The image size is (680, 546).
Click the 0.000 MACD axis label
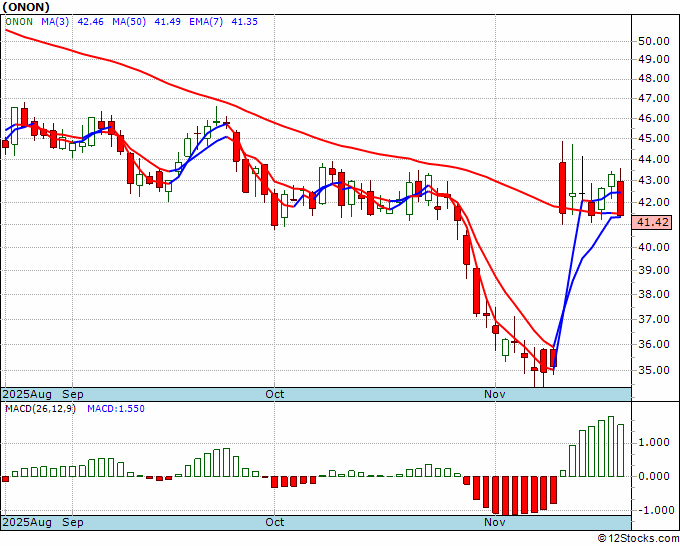654,476
